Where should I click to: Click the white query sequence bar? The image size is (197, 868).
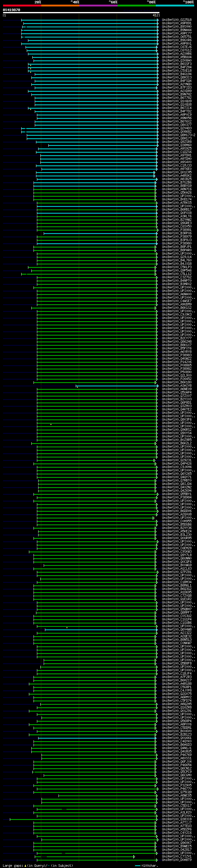[81, 12]
